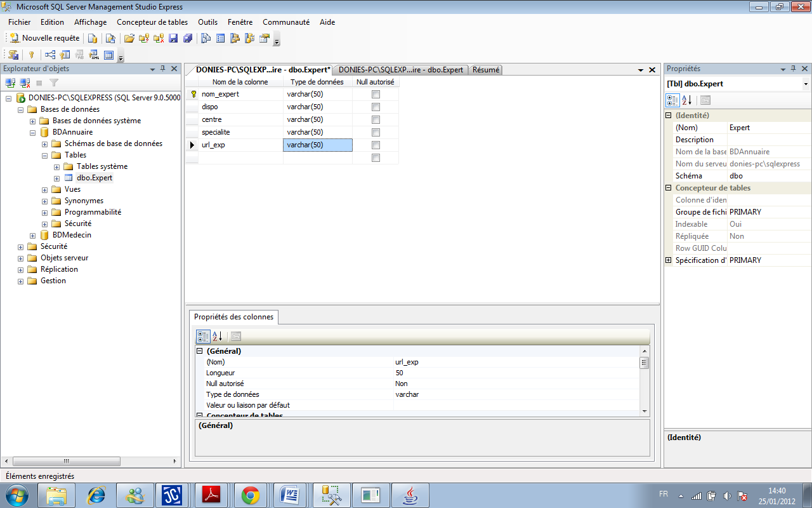Screen dimensions: 812x508
Task: Toggle Null autorisé for centre
Action: coord(376,119)
